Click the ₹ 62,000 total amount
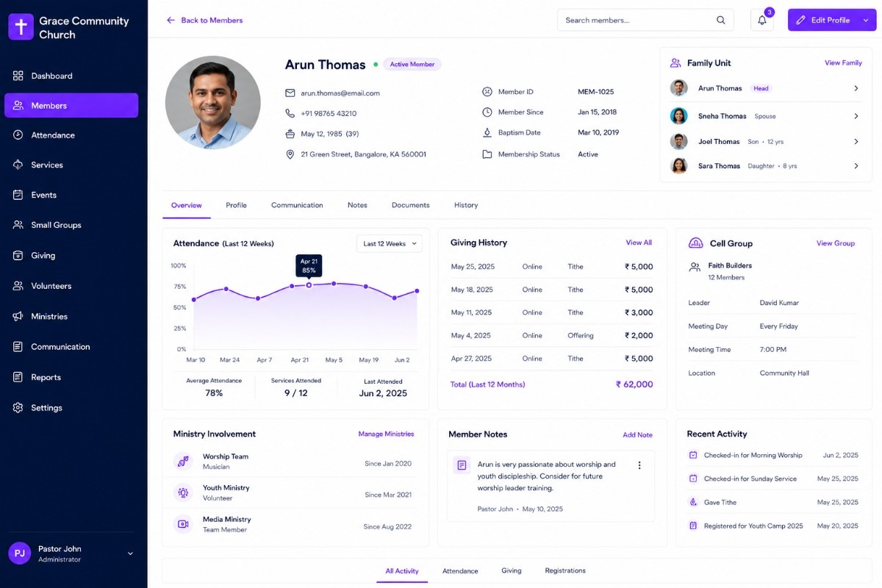 click(x=634, y=384)
